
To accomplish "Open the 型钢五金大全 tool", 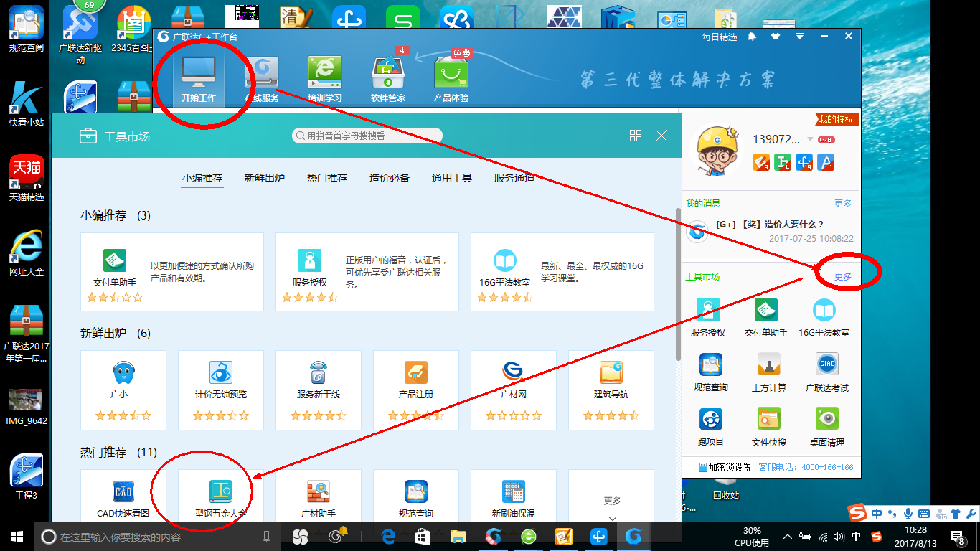I will pyautogui.click(x=221, y=496).
